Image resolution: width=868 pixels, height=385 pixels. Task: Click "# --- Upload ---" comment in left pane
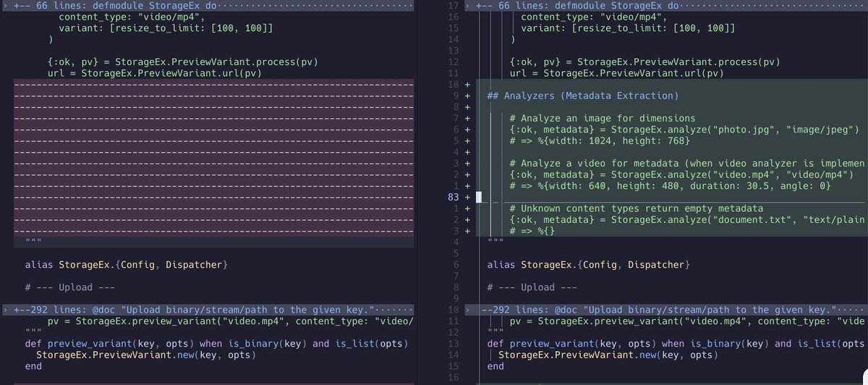click(69, 287)
